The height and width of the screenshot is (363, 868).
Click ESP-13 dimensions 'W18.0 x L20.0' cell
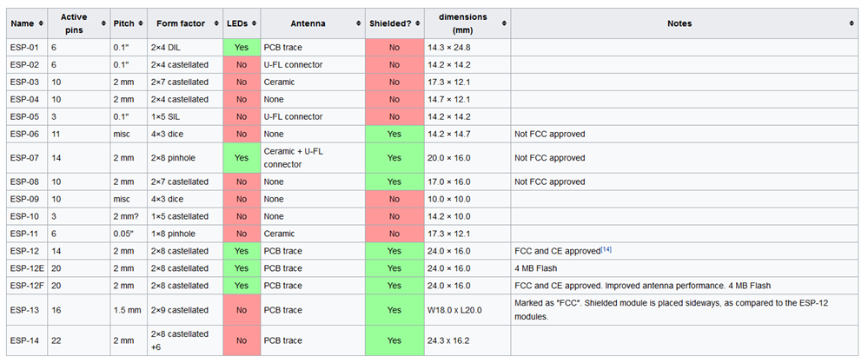[456, 310]
